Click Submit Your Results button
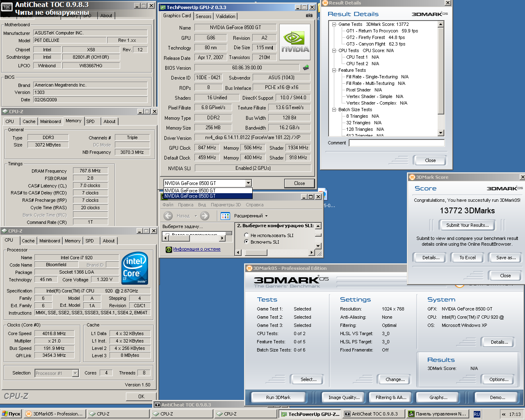The image size is (525, 420). pyautogui.click(x=467, y=225)
